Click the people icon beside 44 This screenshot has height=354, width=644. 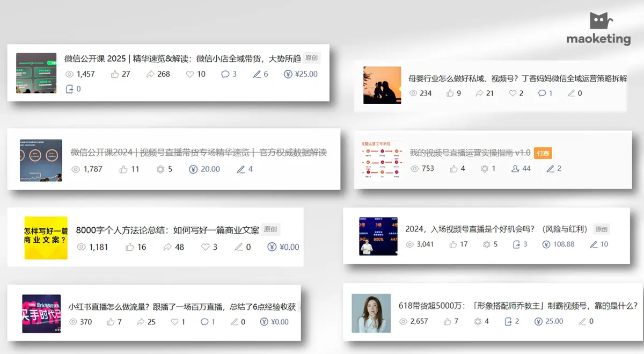(515, 169)
